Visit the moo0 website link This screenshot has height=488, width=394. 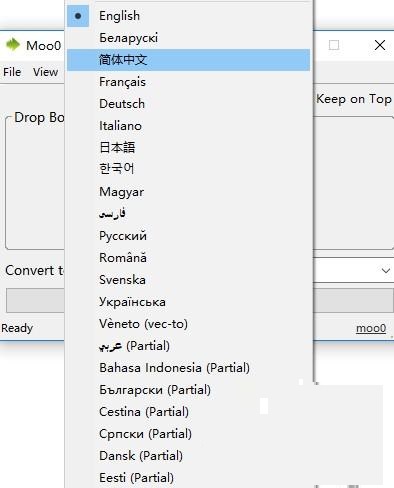[x=371, y=328]
